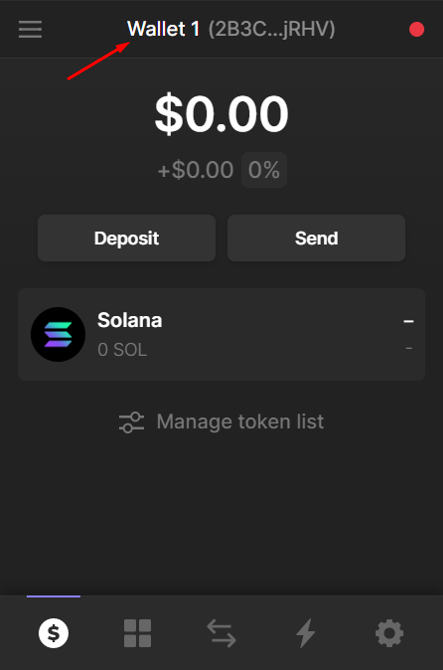443x670 pixels.
Task: Click the Solana row price dash
Action: click(x=408, y=321)
